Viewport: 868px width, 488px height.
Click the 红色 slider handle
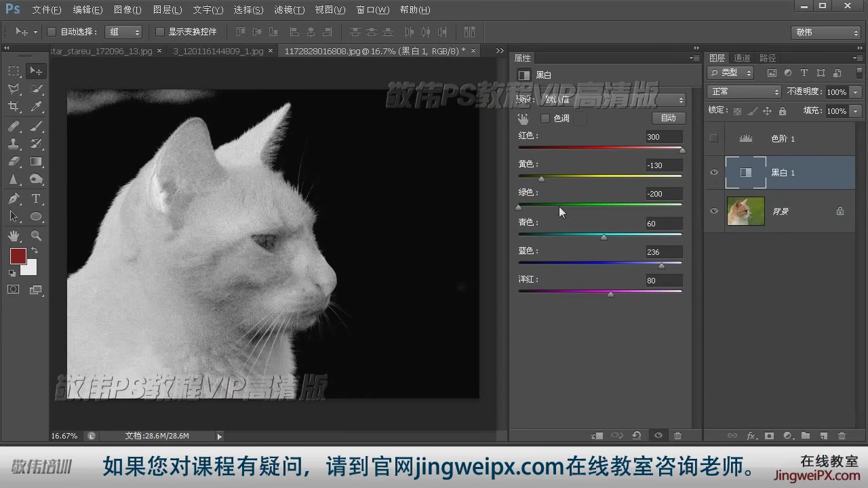(682, 150)
